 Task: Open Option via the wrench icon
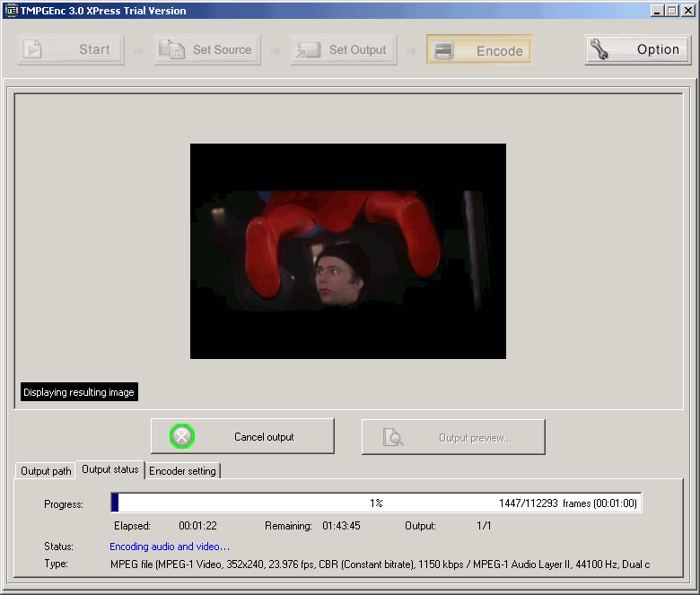click(x=601, y=50)
